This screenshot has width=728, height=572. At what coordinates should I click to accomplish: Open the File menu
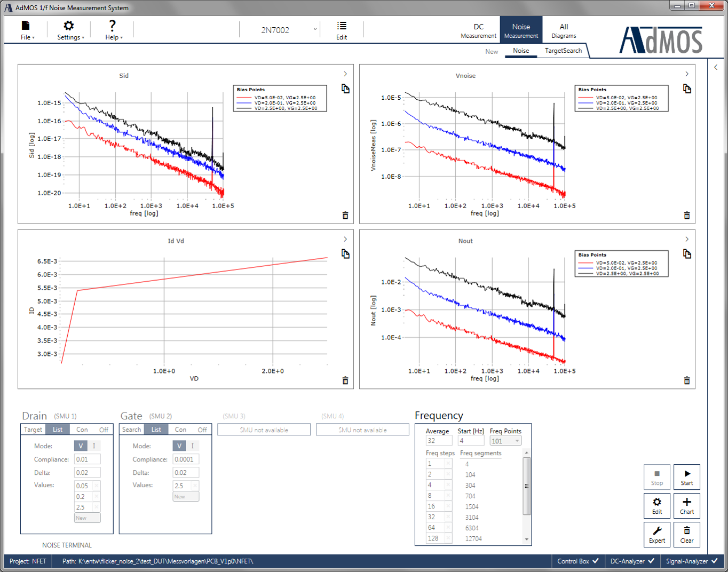(x=27, y=30)
